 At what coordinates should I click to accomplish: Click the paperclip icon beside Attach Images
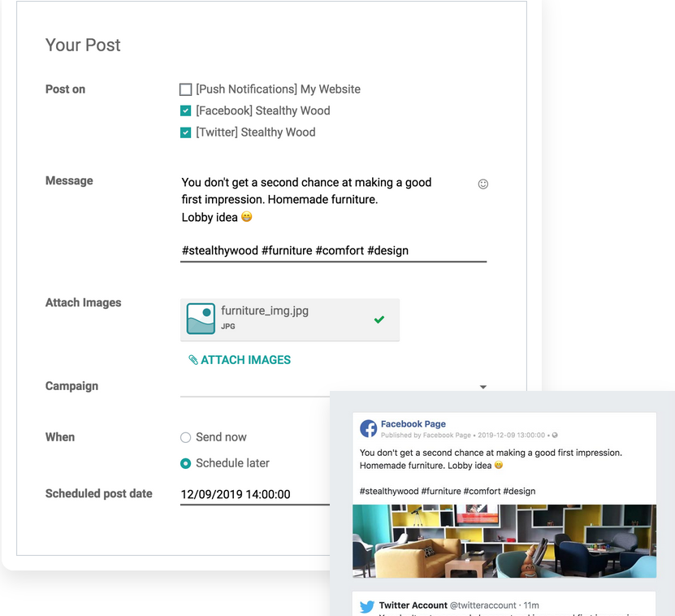coord(193,360)
